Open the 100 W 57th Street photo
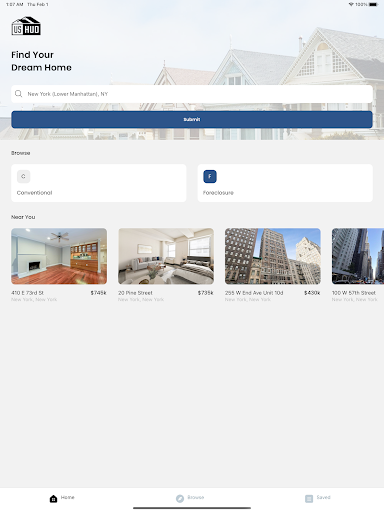The height and width of the screenshot is (512, 384). pos(358,256)
